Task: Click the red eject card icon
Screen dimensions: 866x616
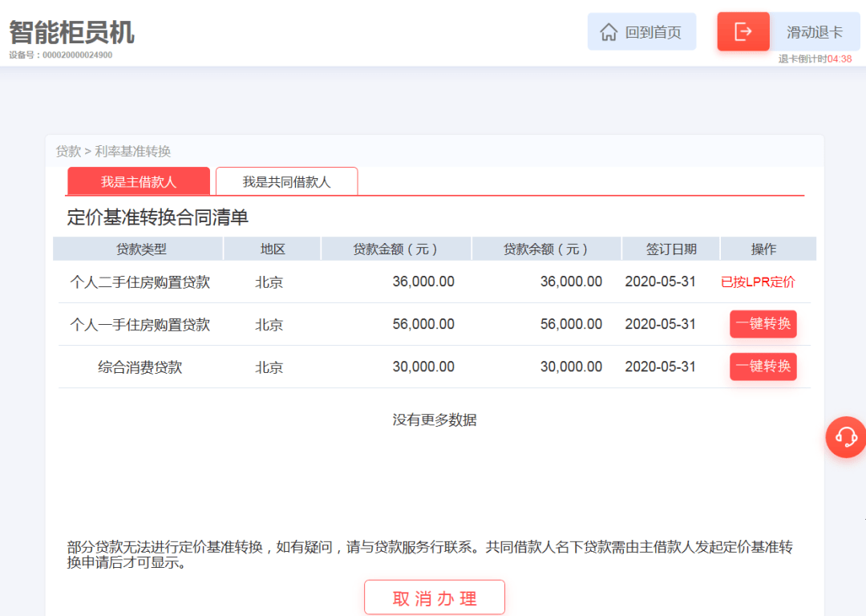Action: (x=743, y=31)
